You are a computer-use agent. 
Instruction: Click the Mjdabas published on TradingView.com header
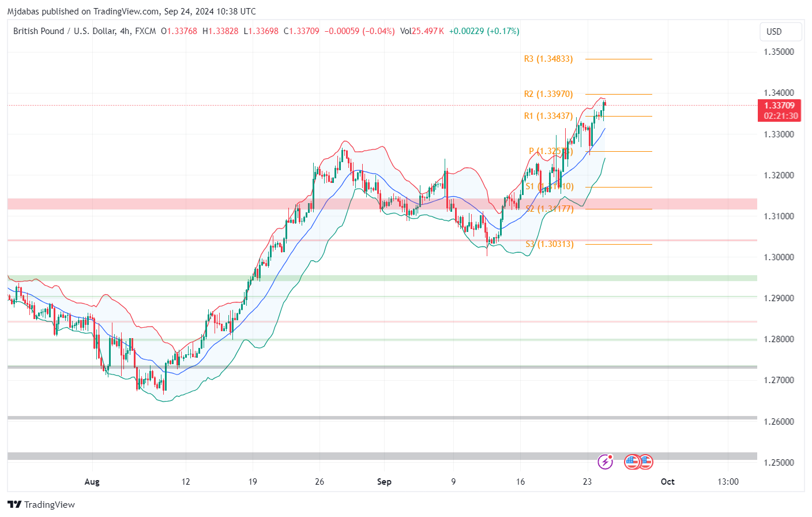click(x=131, y=11)
